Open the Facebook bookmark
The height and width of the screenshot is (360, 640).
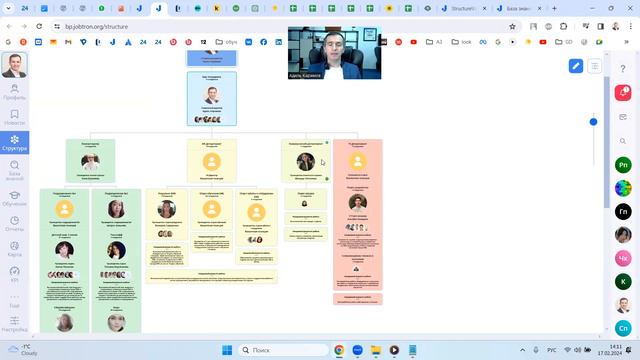[264, 42]
